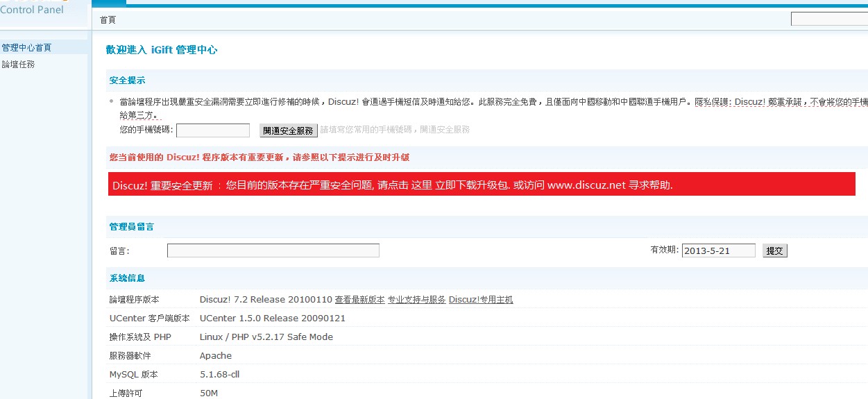The width and height of the screenshot is (868, 399).
Task: Click the Control Panel logo text
Action: pos(32,10)
